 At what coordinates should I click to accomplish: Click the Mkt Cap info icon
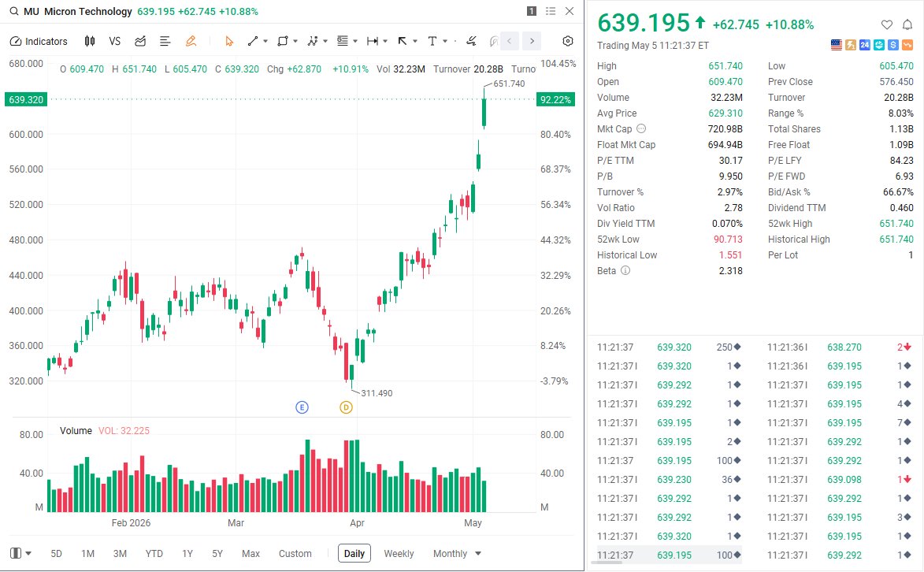click(641, 128)
